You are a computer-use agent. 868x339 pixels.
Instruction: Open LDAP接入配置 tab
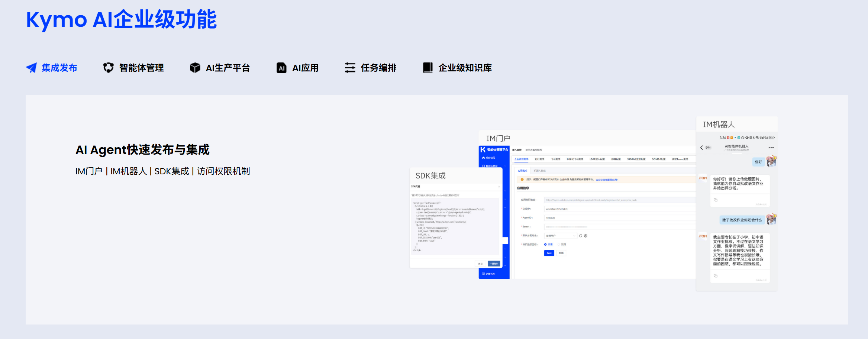click(597, 159)
